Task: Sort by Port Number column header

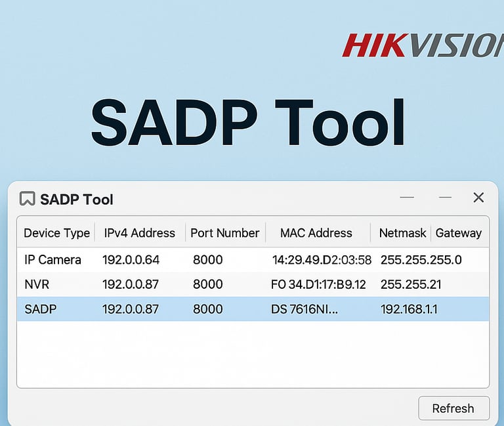Action: click(x=224, y=233)
